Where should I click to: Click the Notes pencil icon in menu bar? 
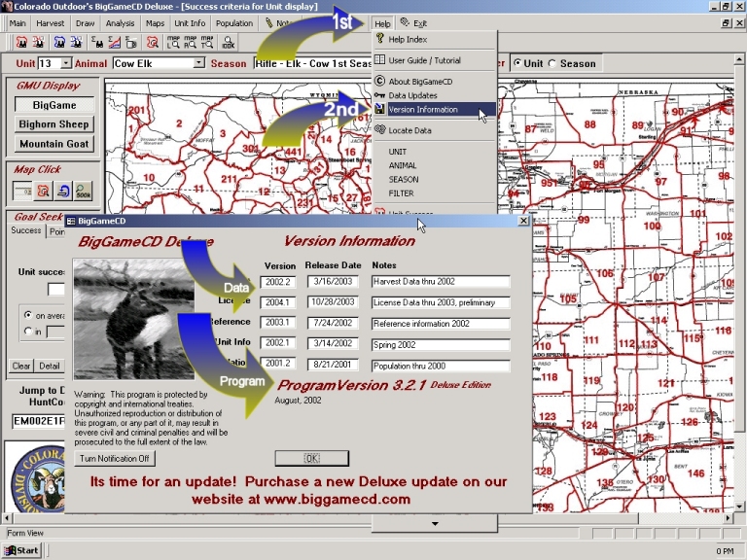[x=269, y=23]
